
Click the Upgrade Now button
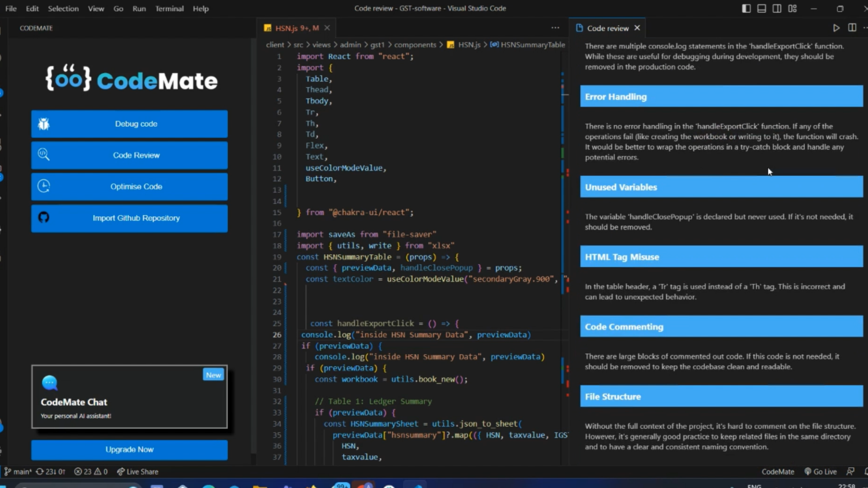[x=129, y=450]
